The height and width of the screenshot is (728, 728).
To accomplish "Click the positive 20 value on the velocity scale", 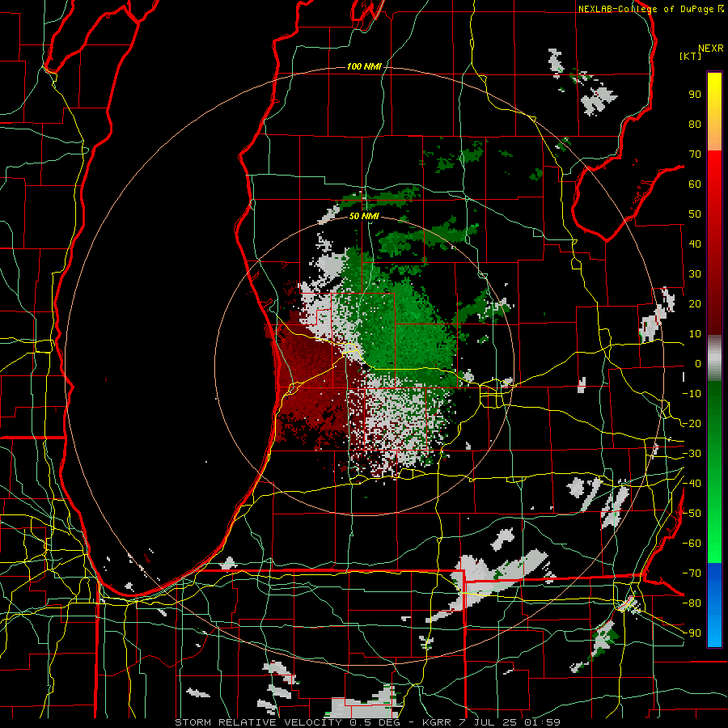I will coord(695,304).
